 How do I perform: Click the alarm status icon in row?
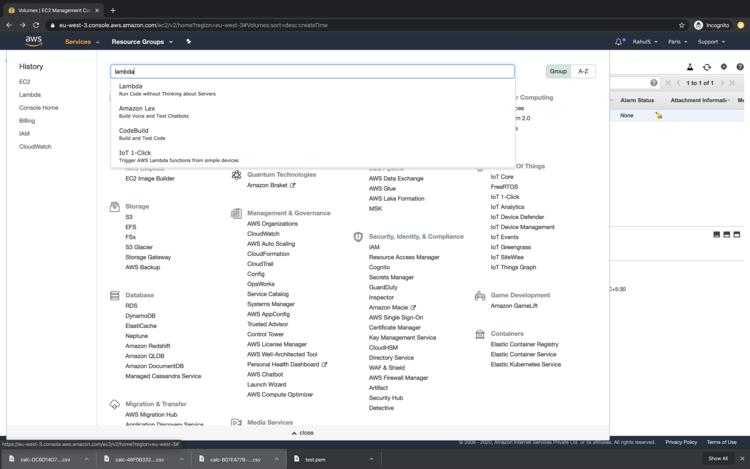[x=658, y=115]
